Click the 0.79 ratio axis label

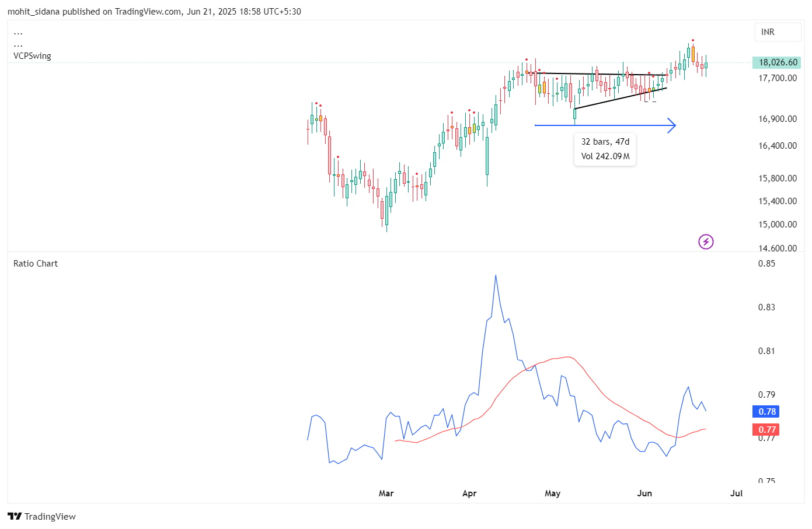point(766,395)
